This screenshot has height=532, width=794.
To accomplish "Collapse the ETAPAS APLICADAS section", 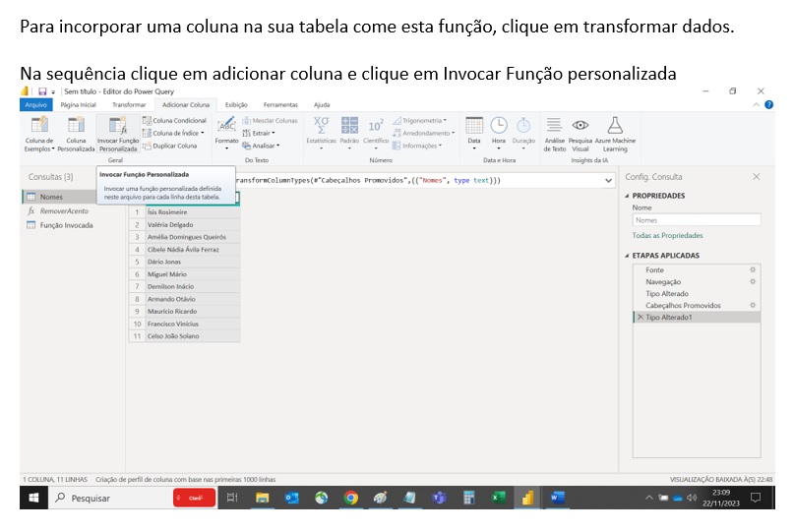I will (627, 256).
